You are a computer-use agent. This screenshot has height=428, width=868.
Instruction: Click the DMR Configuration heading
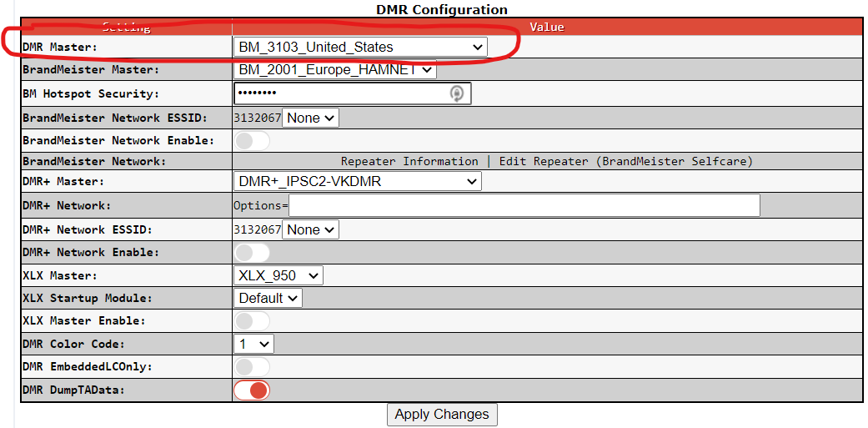[442, 9]
